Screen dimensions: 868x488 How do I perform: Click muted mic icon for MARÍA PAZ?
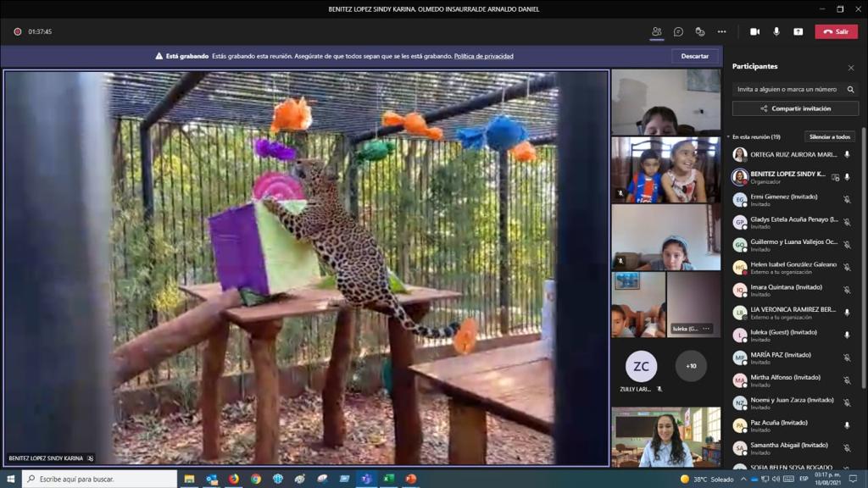847,358
